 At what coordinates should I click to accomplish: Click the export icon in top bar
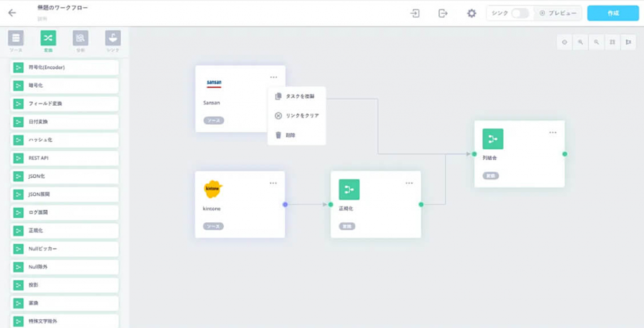[x=443, y=13]
